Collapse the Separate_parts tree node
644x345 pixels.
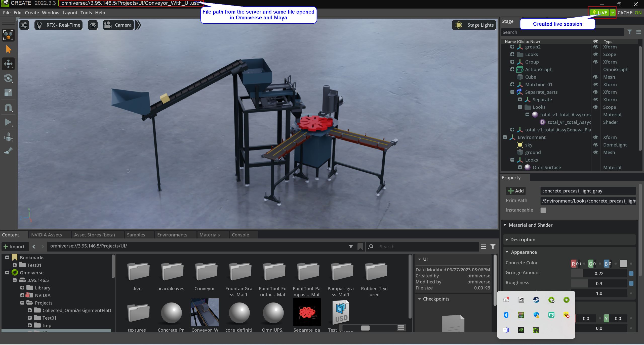pos(512,92)
